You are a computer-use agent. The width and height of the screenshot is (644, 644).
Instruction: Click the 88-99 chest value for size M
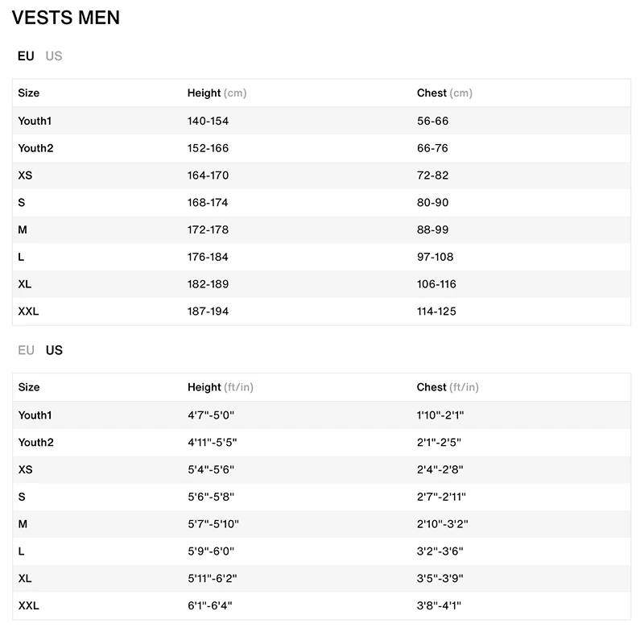pos(432,230)
